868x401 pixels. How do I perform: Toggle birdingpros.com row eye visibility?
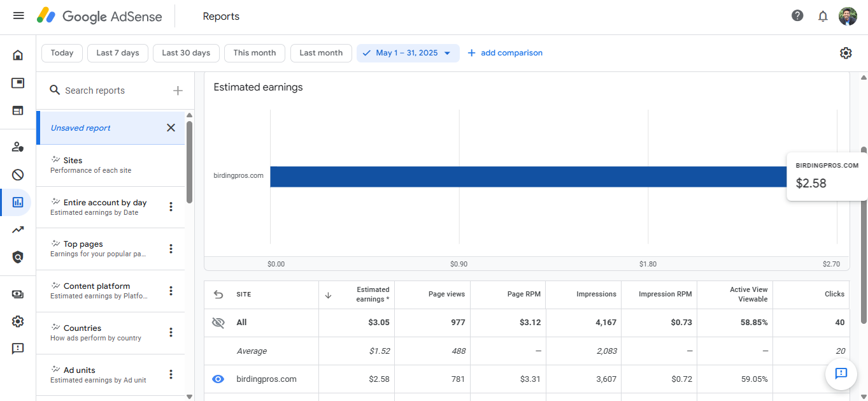(218, 379)
